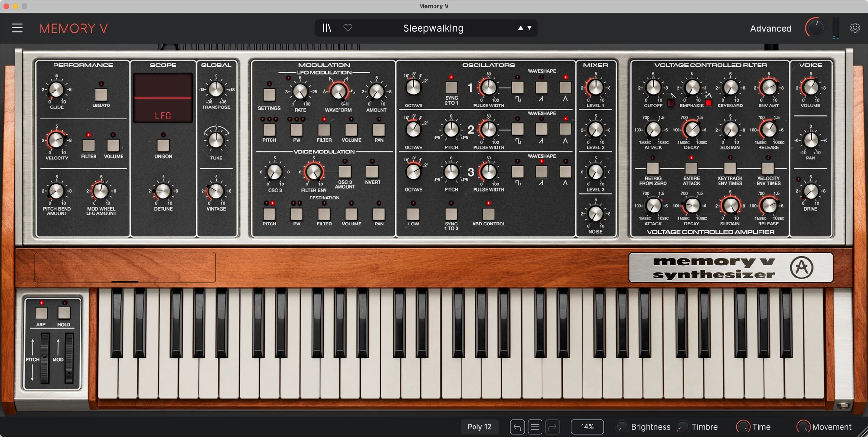
Task: Open the hamburger main menu
Action: tap(17, 28)
